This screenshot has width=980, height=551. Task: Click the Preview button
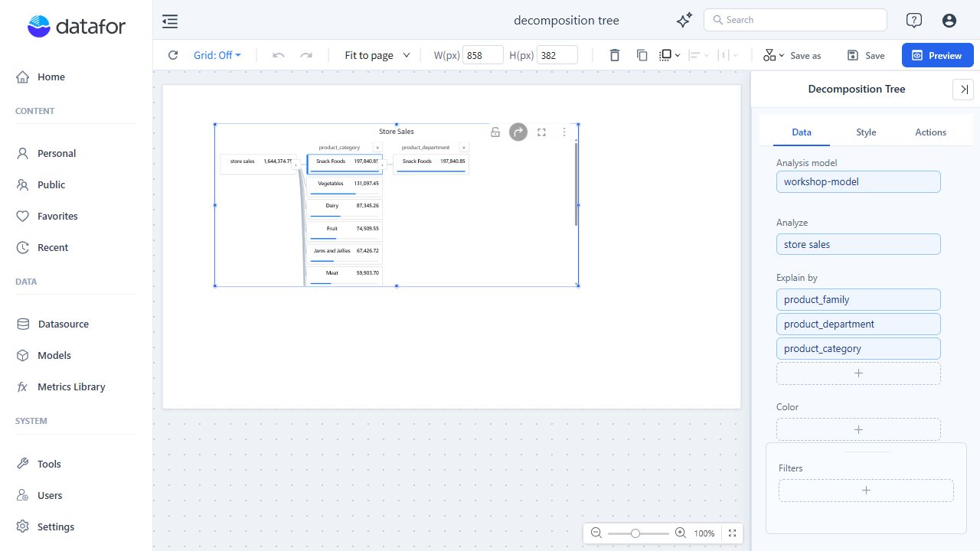pyautogui.click(x=937, y=55)
